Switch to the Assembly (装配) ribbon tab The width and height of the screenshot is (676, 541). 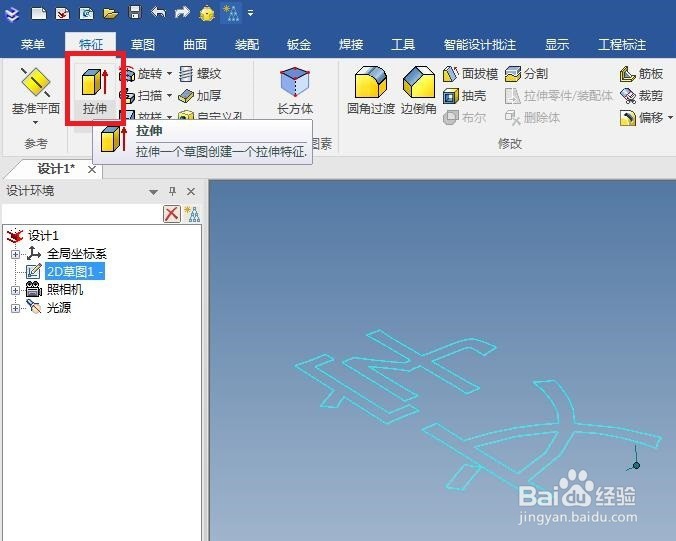coord(247,44)
